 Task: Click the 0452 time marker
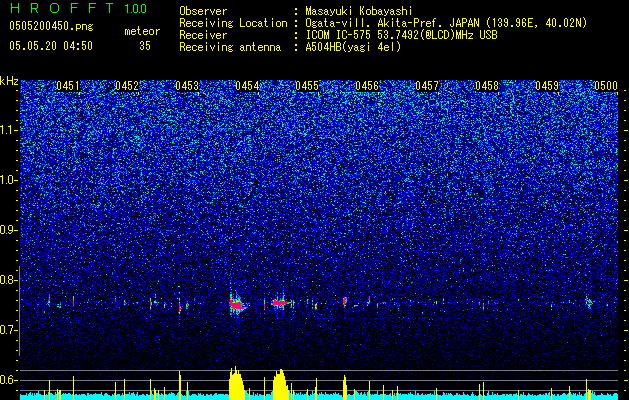tap(127, 86)
